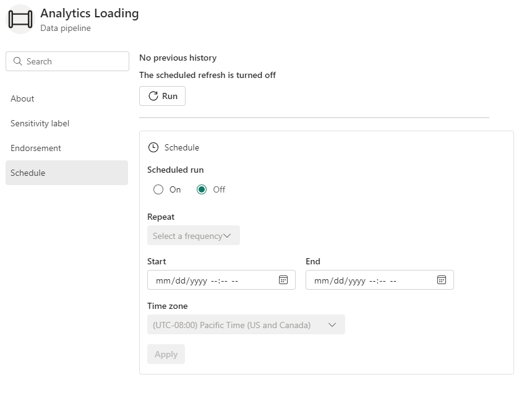Expand the Select a frequency dropdown
This screenshot has height=403, width=532.
(x=194, y=235)
